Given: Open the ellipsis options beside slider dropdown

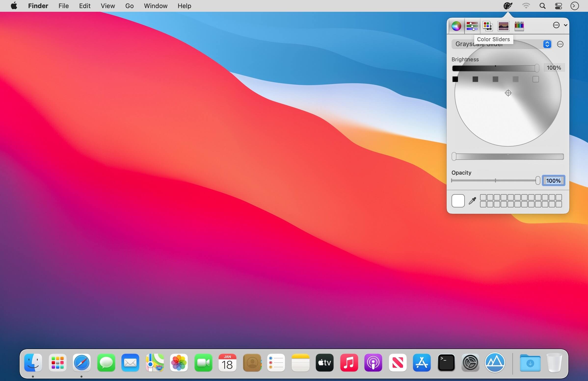Looking at the screenshot, I should point(560,44).
